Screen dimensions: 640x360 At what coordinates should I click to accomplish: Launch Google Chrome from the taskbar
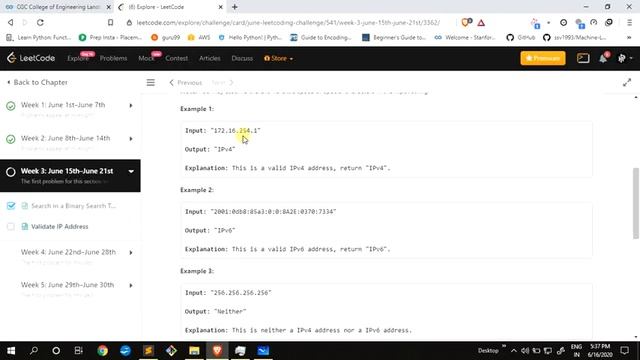tap(102, 351)
